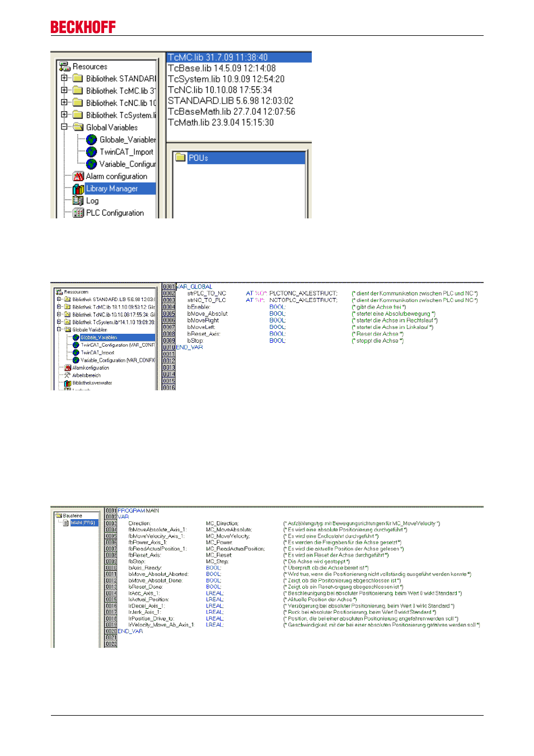The image size is (534, 756).
Task: Click the VAR_GLOBAL keyword line
Action: point(194,287)
